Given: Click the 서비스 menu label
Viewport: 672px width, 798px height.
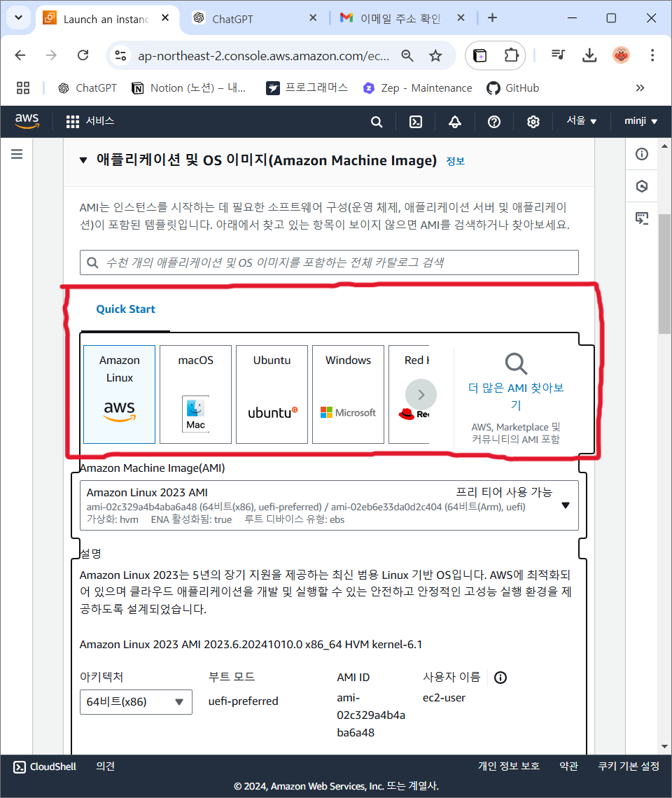Looking at the screenshot, I should [100, 121].
